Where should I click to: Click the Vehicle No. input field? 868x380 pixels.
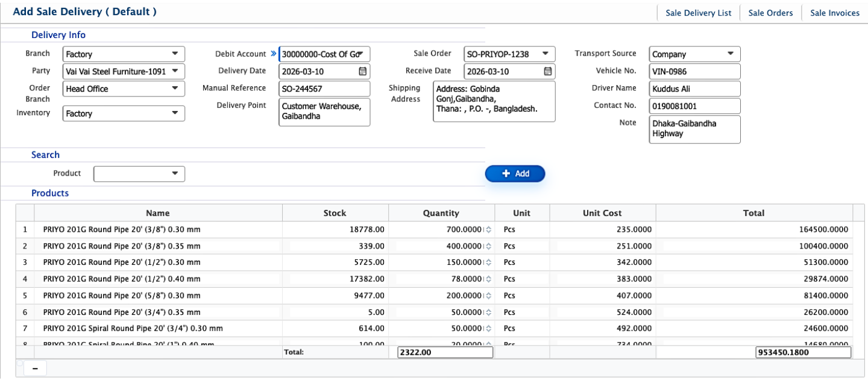tap(694, 71)
